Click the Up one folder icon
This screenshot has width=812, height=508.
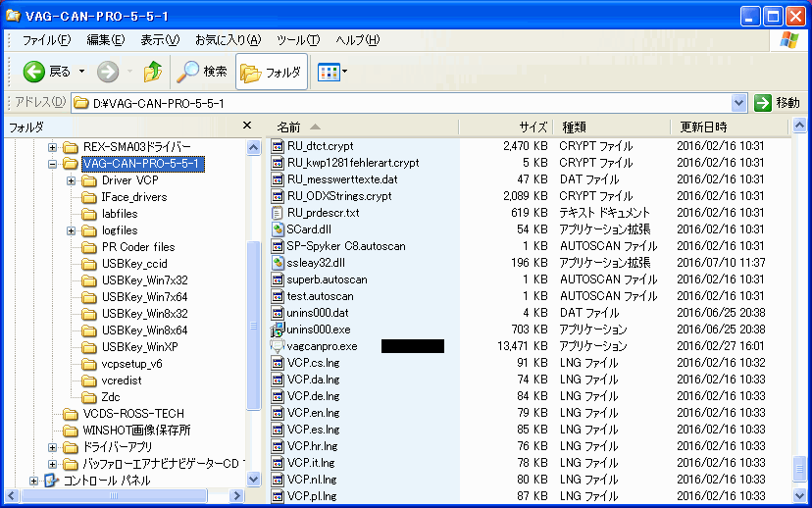click(x=152, y=72)
